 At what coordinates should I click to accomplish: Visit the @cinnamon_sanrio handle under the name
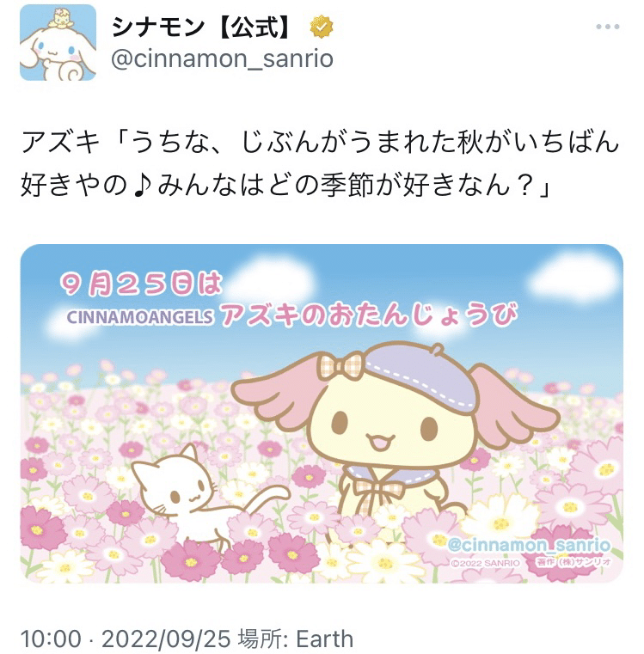tap(223, 58)
